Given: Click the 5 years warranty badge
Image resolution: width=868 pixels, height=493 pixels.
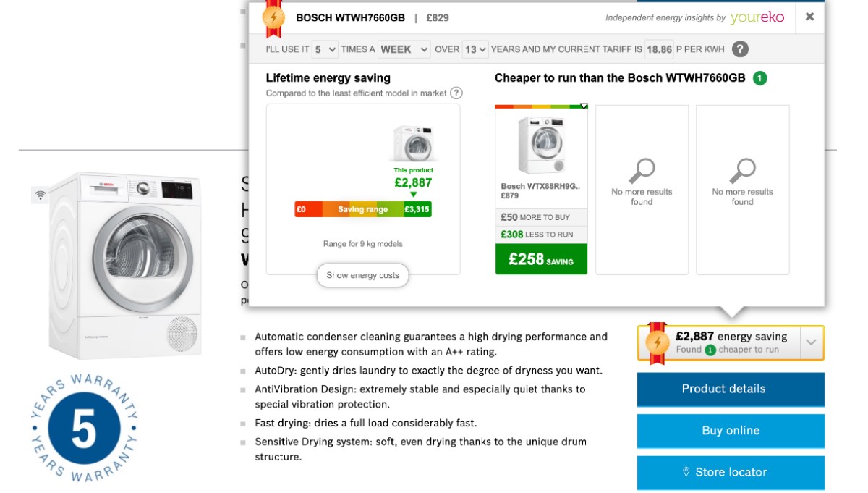Looking at the screenshot, I should [84, 429].
